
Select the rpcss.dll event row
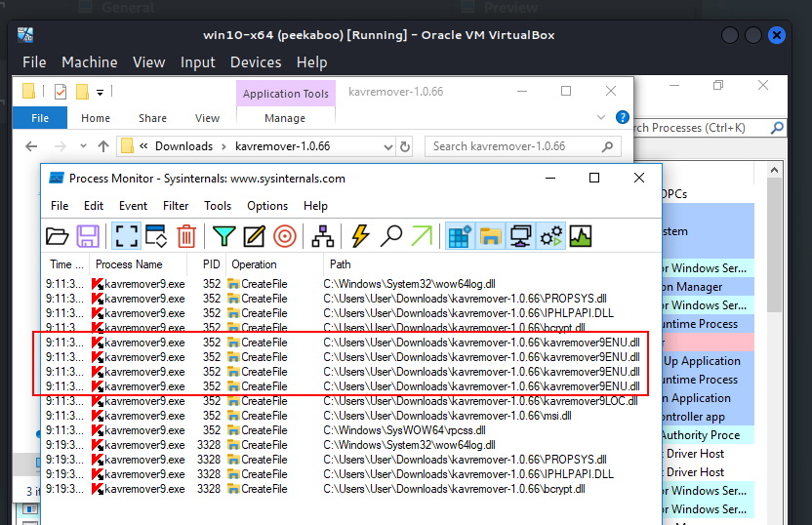click(351, 430)
